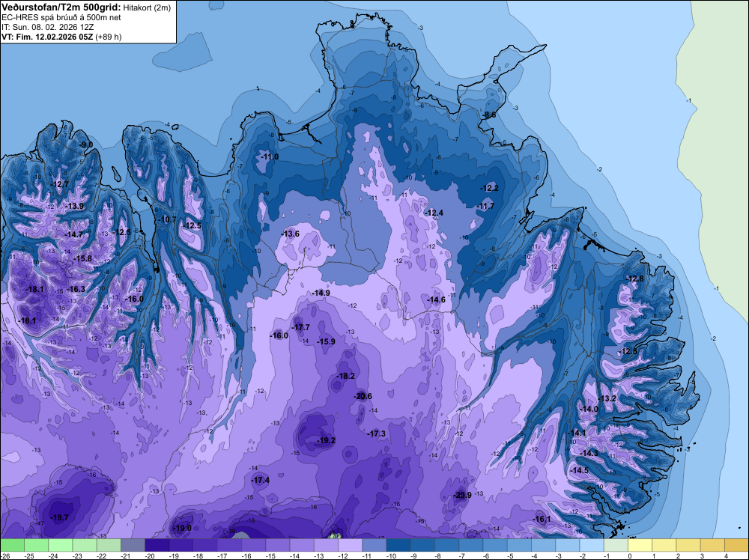This screenshot has width=749, height=560.
Task: Click the -11.7 temperature label
Action: tap(486, 206)
